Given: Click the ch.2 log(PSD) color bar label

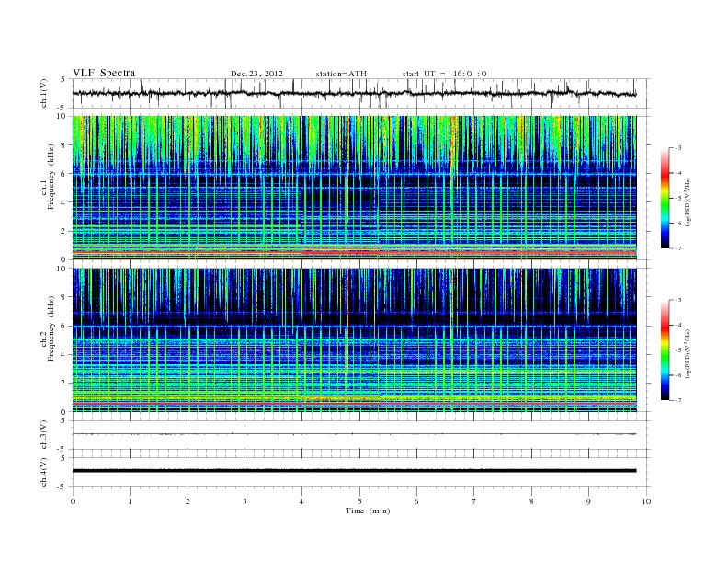Looking at the screenshot, I should click(688, 353).
